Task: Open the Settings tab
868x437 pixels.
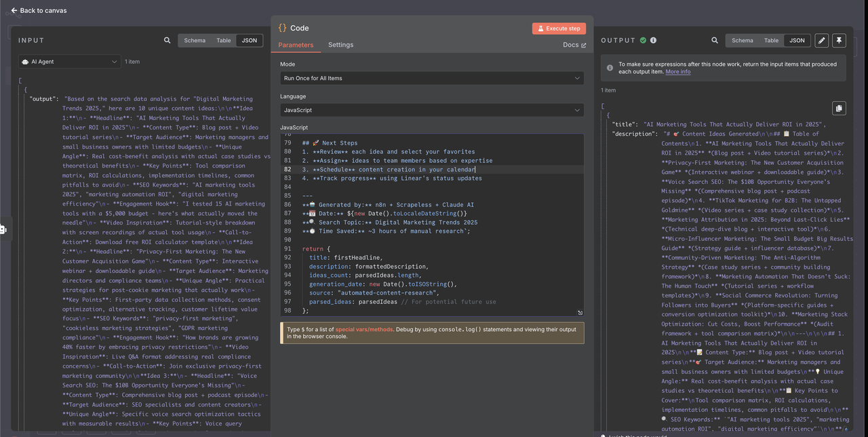Action: click(340, 45)
